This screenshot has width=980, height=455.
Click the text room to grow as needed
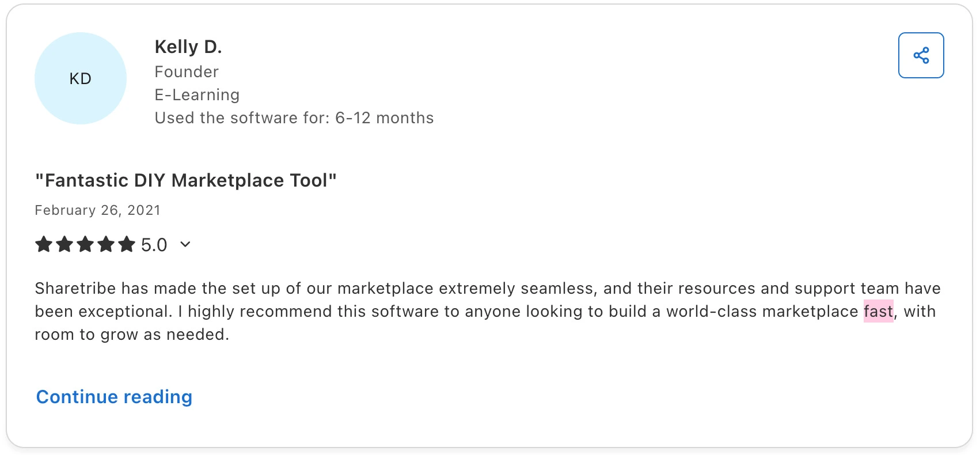[132, 334]
